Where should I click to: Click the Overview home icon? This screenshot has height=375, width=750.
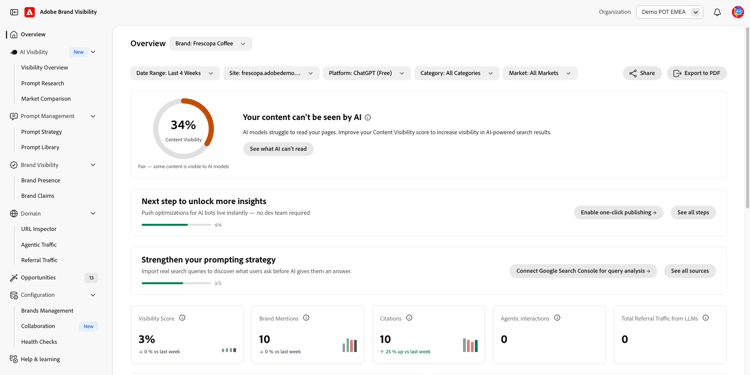(14, 34)
